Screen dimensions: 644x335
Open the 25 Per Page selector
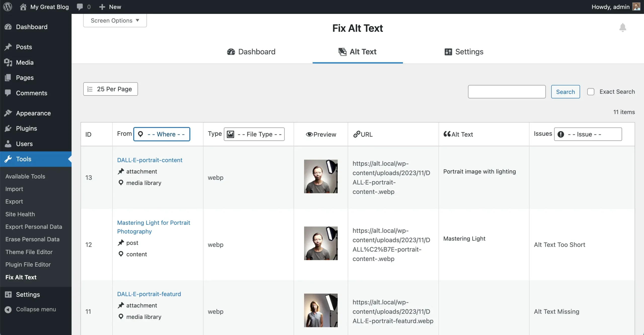pos(110,89)
